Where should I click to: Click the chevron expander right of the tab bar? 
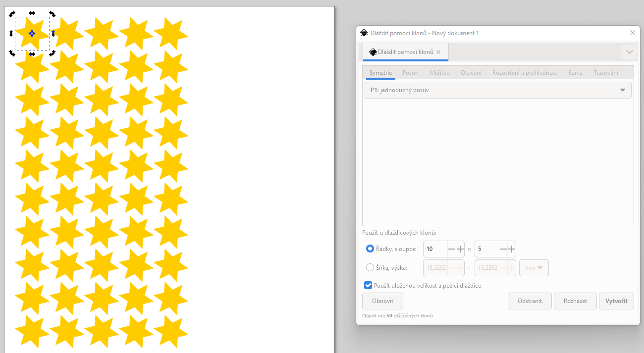[x=630, y=51]
